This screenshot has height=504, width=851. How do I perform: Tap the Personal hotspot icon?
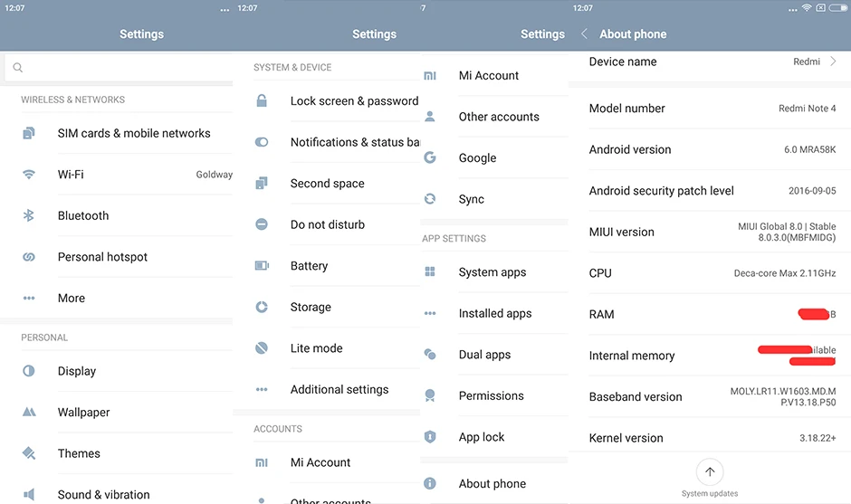coord(29,257)
